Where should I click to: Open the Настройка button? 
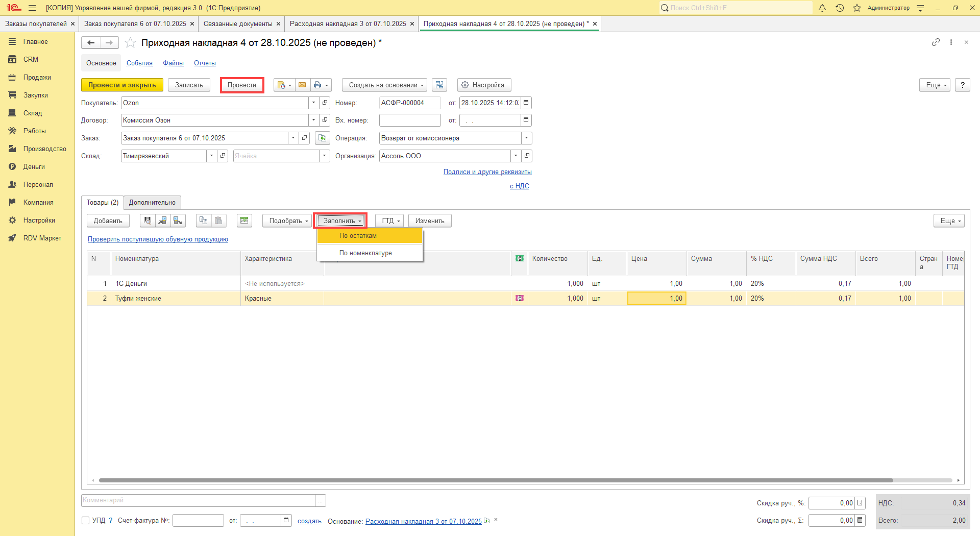tap(484, 85)
